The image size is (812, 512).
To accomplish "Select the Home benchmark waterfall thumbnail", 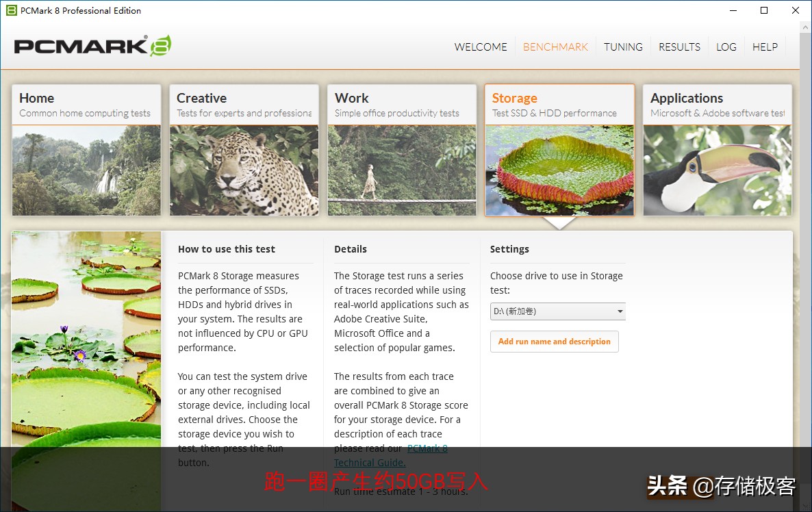I will click(x=86, y=170).
